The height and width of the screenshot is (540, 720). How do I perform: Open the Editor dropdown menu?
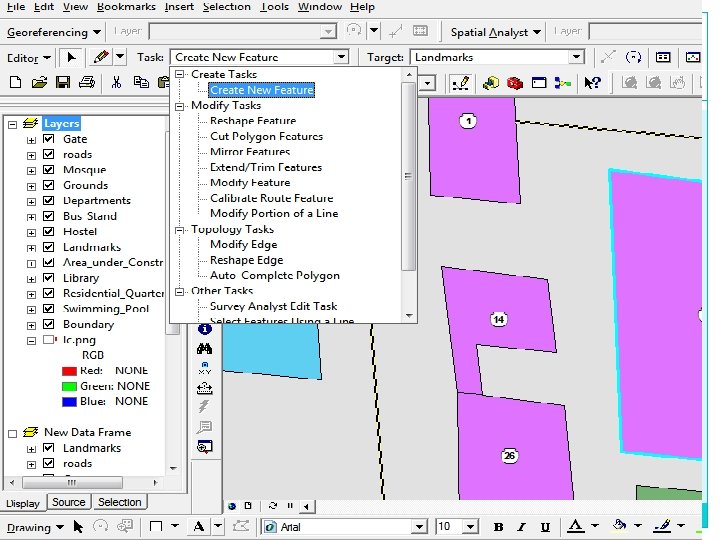tap(28, 58)
